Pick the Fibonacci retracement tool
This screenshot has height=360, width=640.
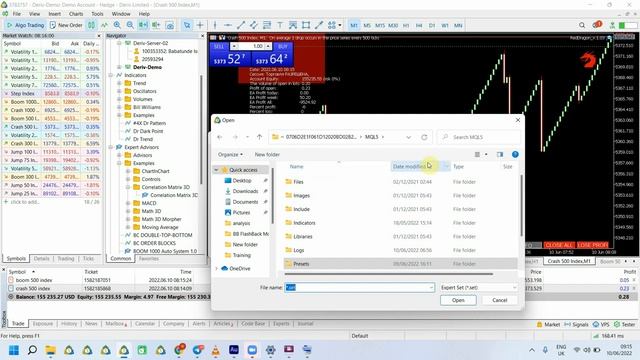point(267,25)
